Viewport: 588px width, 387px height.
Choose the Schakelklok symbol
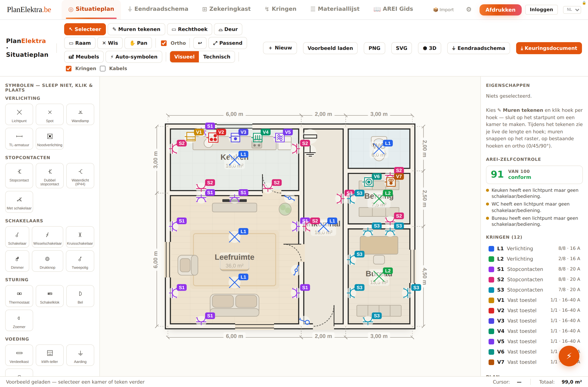point(50,296)
